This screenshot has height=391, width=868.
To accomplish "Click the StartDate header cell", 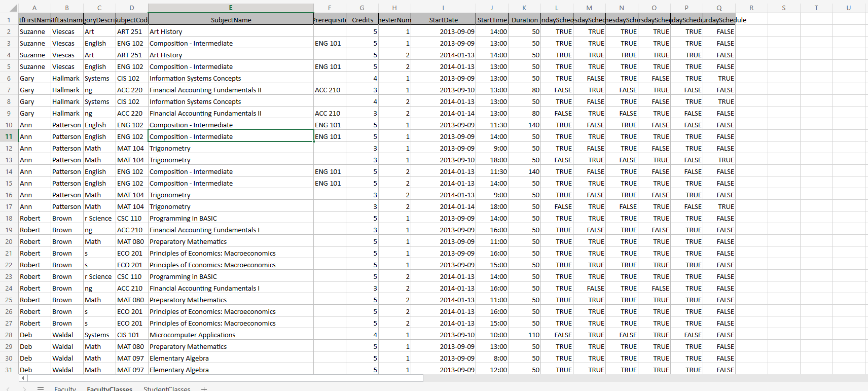I will tap(443, 20).
